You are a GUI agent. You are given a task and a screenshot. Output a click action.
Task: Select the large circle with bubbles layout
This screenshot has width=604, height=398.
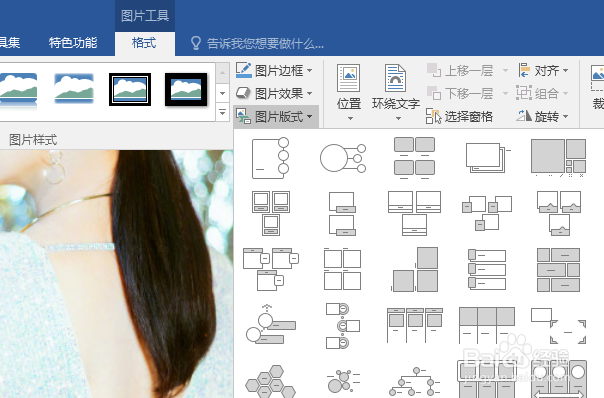(x=342, y=158)
